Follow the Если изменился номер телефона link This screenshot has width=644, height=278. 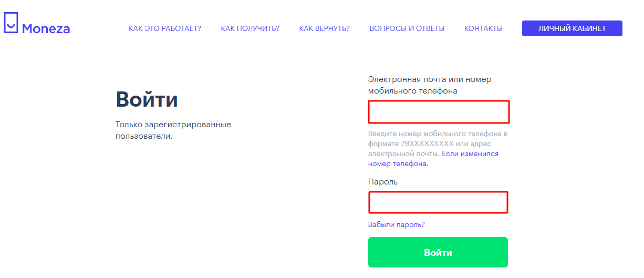433,159
